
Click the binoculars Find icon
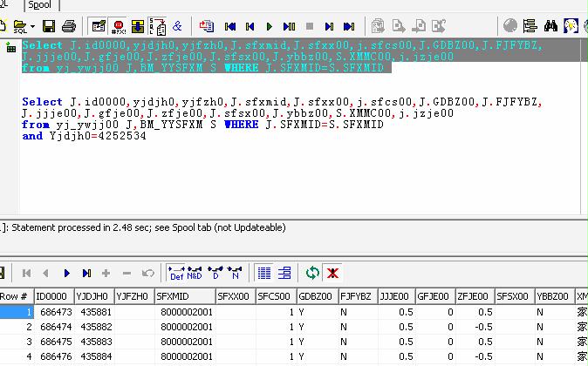pyautogui.click(x=550, y=27)
